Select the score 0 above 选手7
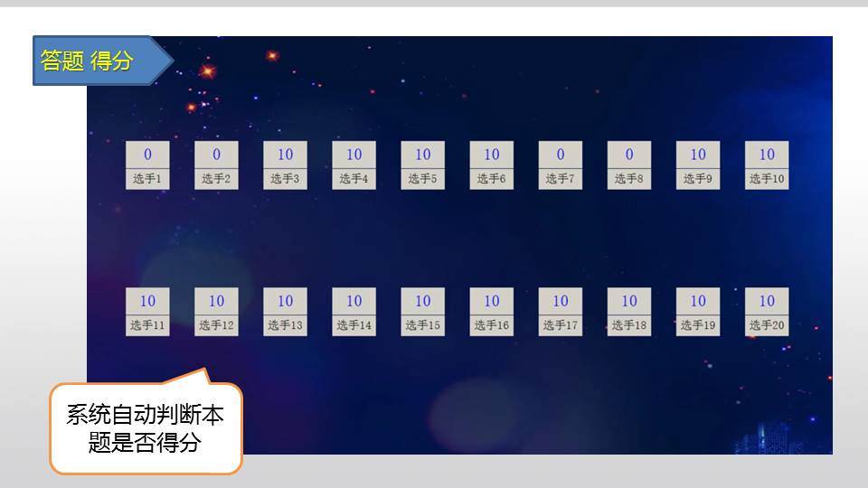 [x=561, y=155]
